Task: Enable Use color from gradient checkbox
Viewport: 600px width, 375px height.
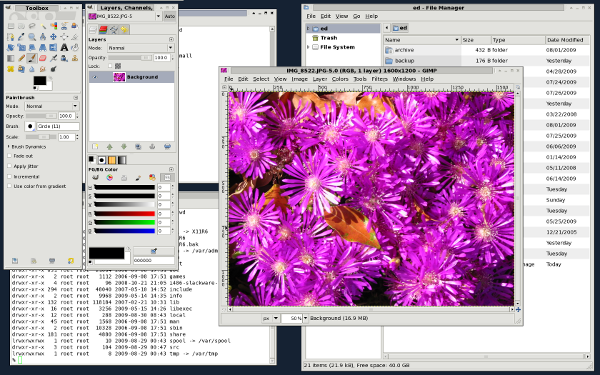Action: click(x=10, y=186)
